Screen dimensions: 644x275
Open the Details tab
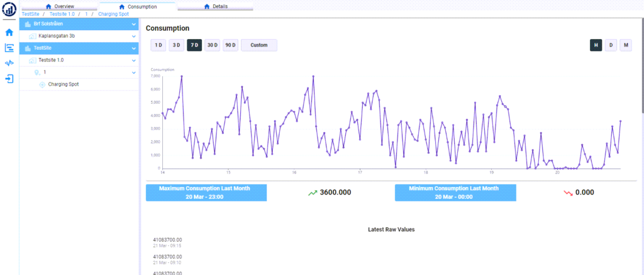tap(216, 6)
